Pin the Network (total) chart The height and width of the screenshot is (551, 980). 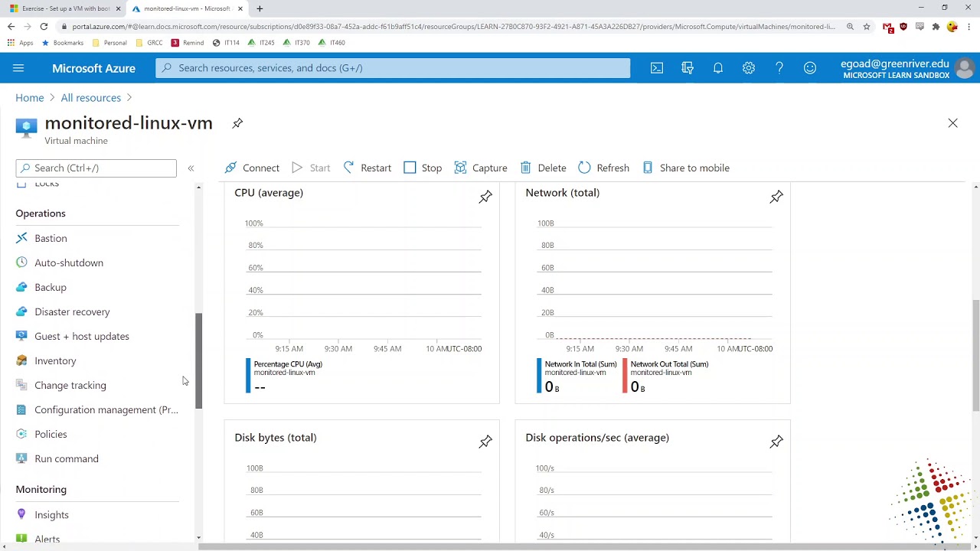pyautogui.click(x=776, y=197)
